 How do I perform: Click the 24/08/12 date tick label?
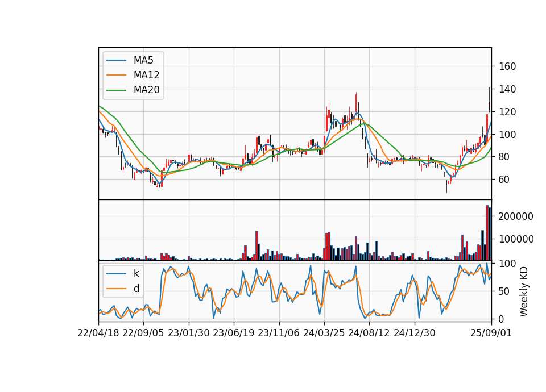[369, 333]
